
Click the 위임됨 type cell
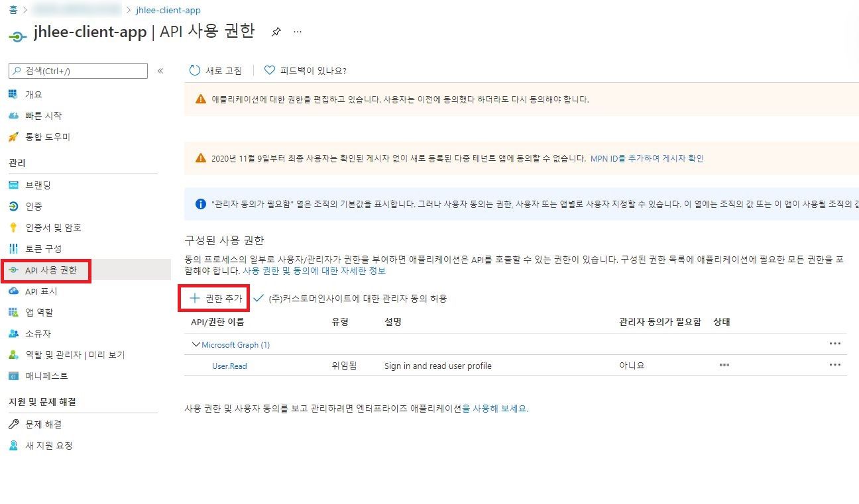point(344,365)
